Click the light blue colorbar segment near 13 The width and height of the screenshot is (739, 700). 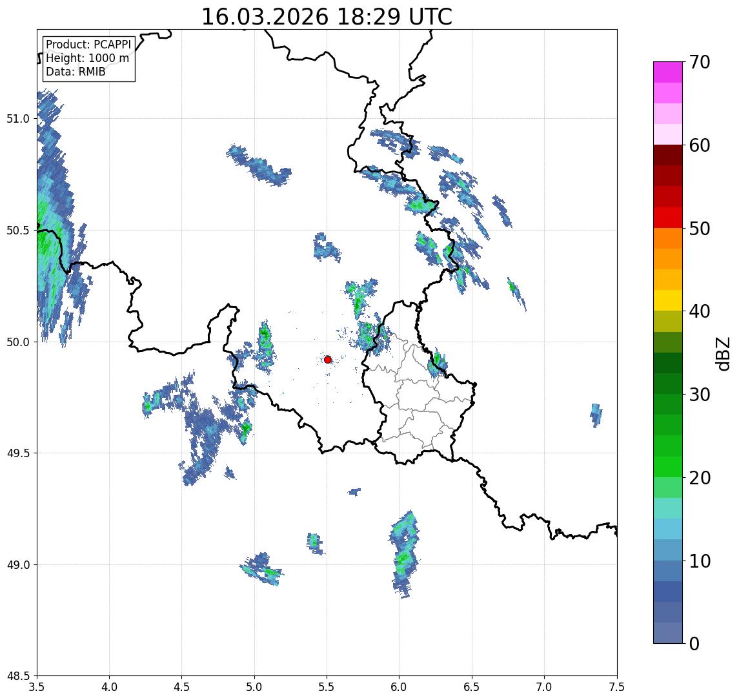pyautogui.click(x=668, y=529)
